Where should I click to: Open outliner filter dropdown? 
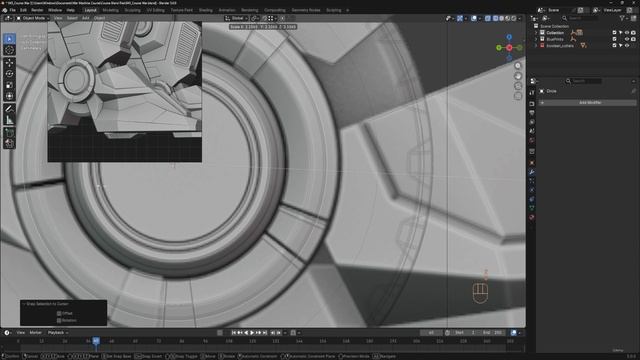[x=623, y=18]
